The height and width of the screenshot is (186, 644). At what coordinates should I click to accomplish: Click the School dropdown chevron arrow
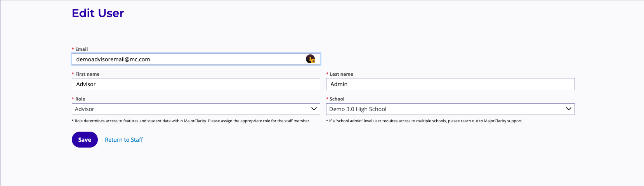click(568, 109)
